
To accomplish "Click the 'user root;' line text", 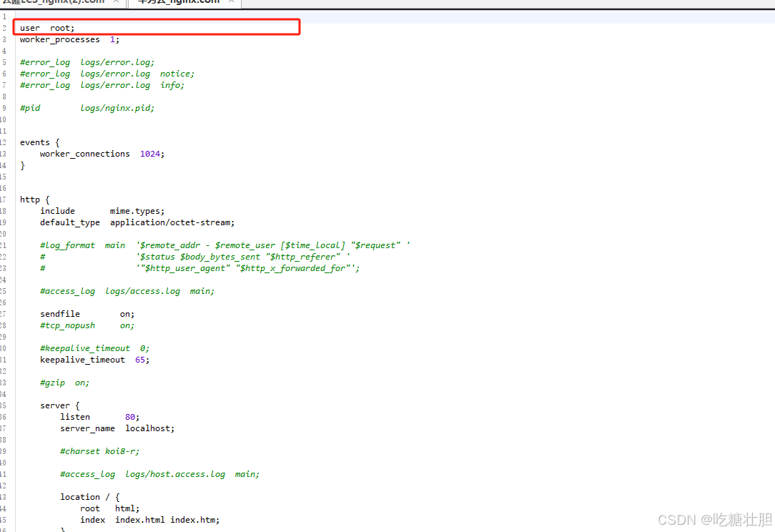I will point(47,28).
